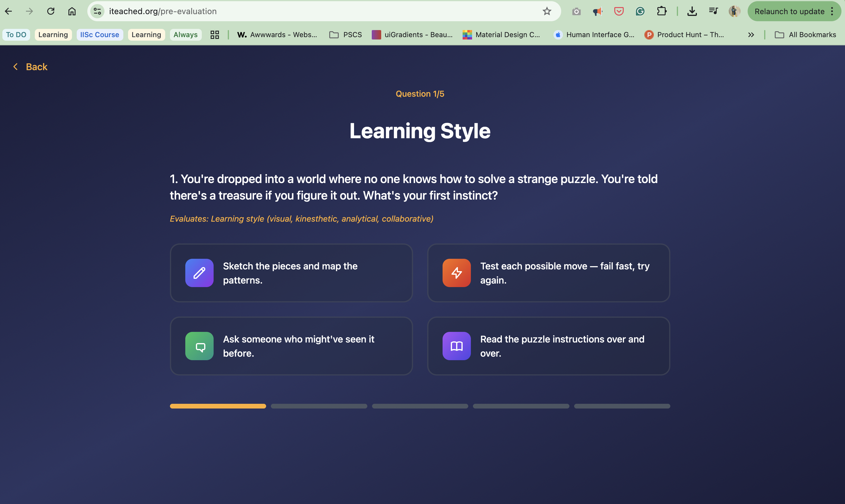Click the green chat bubble icon
Image resolution: width=845 pixels, height=504 pixels.
tap(199, 346)
